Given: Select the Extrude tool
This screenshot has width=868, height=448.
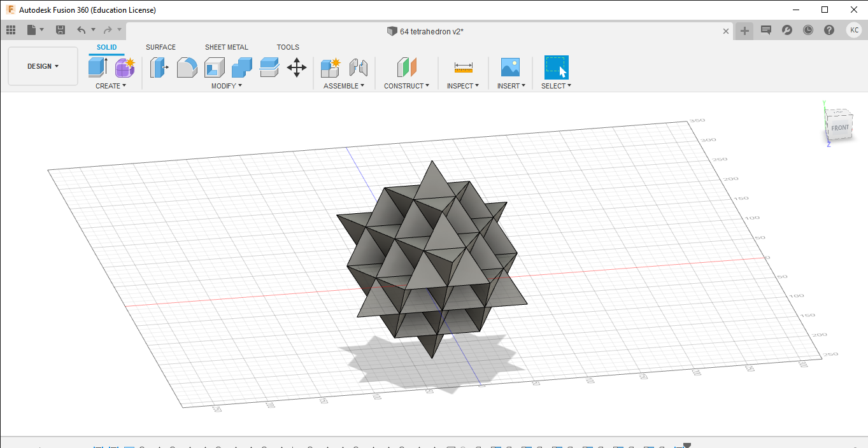Looking at the screenshot, I should tap(96, 67).
